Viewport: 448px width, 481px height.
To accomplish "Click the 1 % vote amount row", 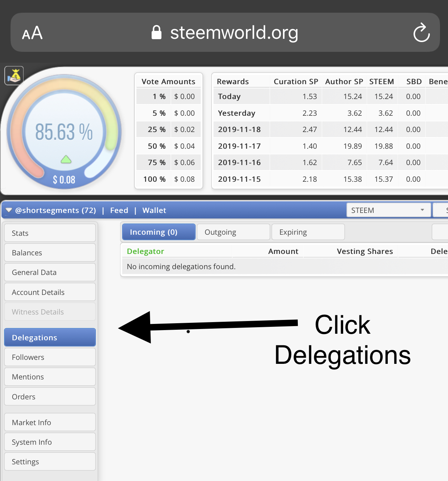I will pos(169,96).
